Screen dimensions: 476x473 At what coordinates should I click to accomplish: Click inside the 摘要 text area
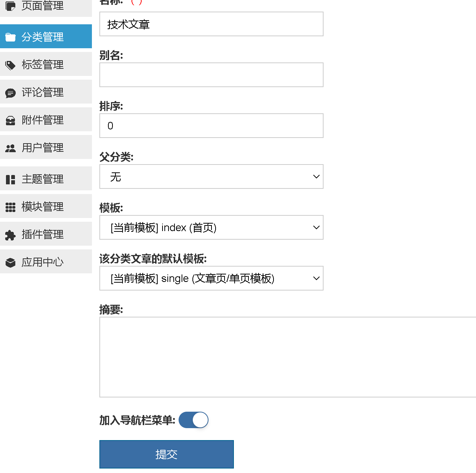point(288,357)
